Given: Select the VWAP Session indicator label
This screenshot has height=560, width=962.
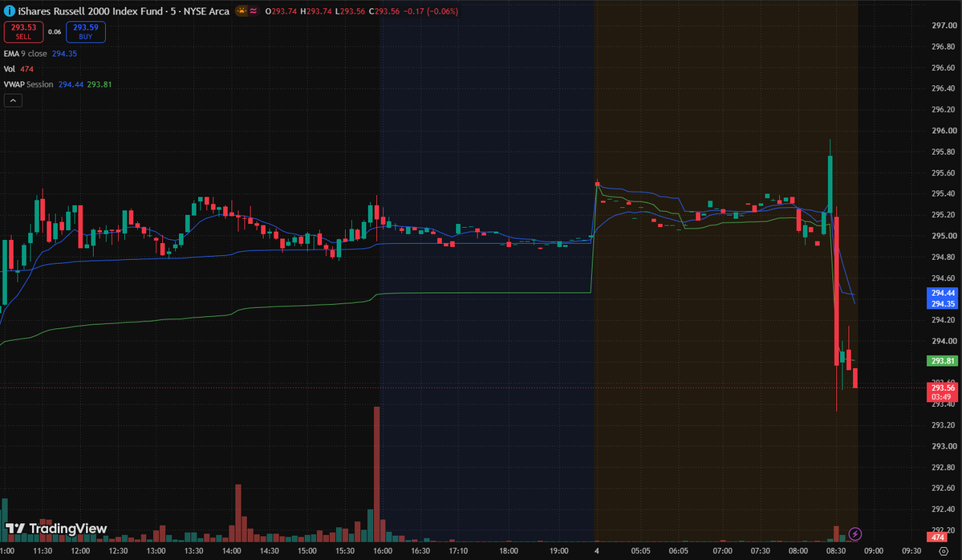Looking at the screenshot, I should point(28,85).
